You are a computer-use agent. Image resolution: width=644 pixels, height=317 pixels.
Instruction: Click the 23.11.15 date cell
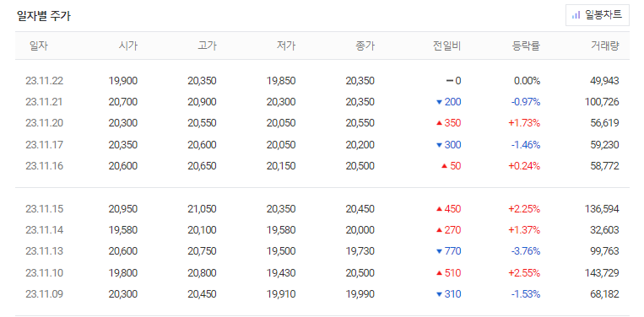pos(45,209)
